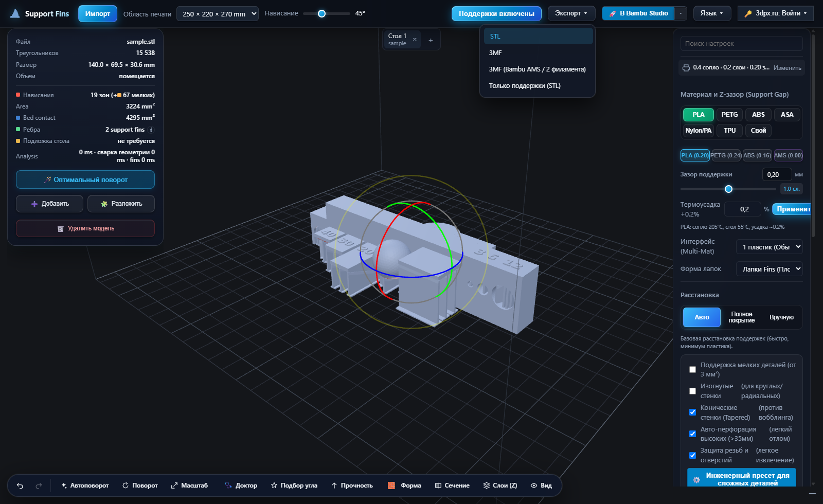Add a new plate with plus icon
The height and width of the screenshot is (504, 823).
pyautogui.click(x=431, y=40)
